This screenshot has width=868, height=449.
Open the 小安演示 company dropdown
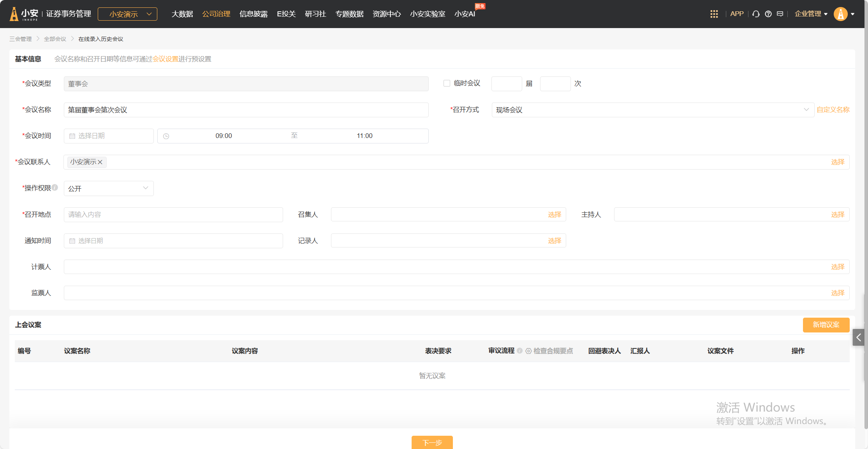[x=127, y=14]
